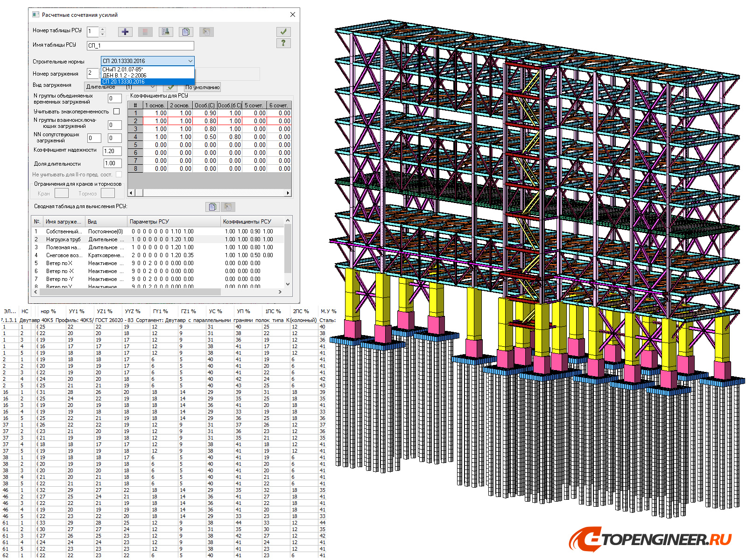Click the export icon beside the summary table
Image resolution: width=747 pixels, height=560 pixels.
(228, 207)
